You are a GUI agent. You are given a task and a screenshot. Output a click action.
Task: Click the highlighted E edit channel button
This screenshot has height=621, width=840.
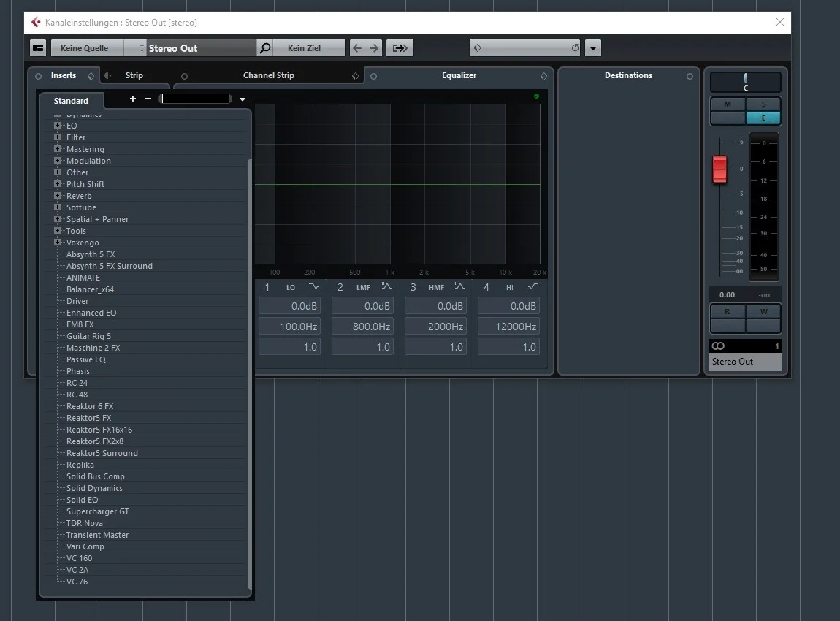[763, 118]
